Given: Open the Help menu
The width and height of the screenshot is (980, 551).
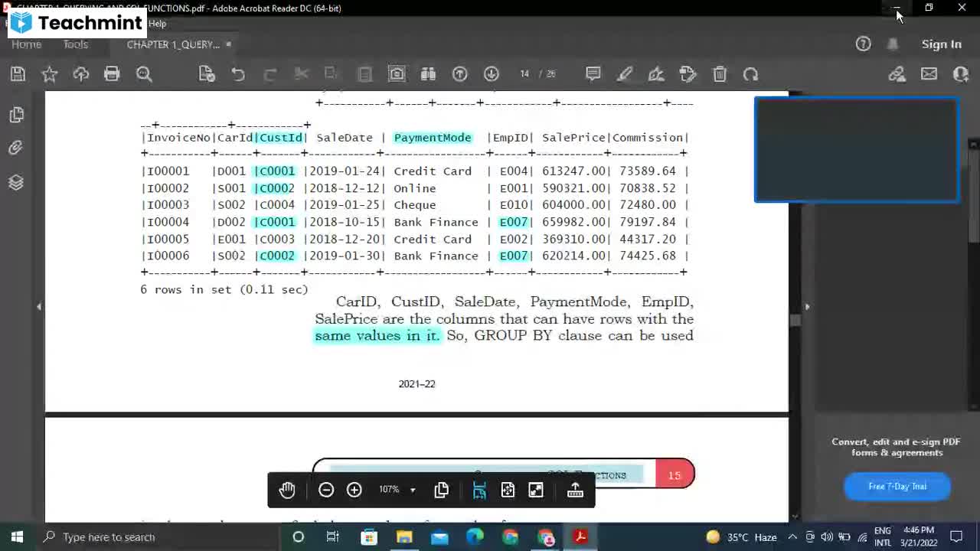Looking at the screenshot, I should click(x=158, y=24).
